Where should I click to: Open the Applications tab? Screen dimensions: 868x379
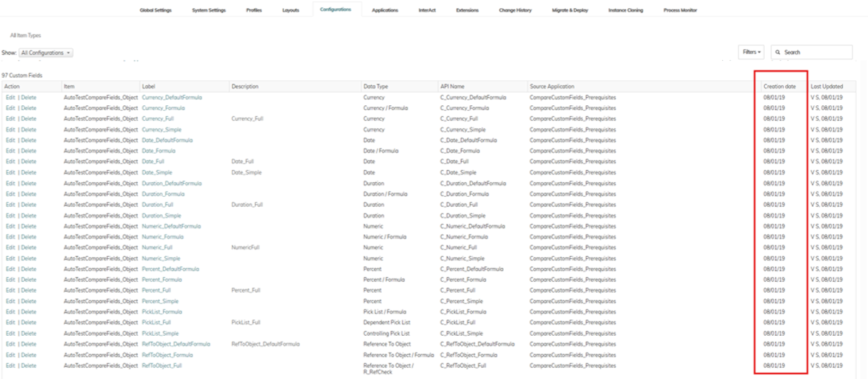point(385,11)
